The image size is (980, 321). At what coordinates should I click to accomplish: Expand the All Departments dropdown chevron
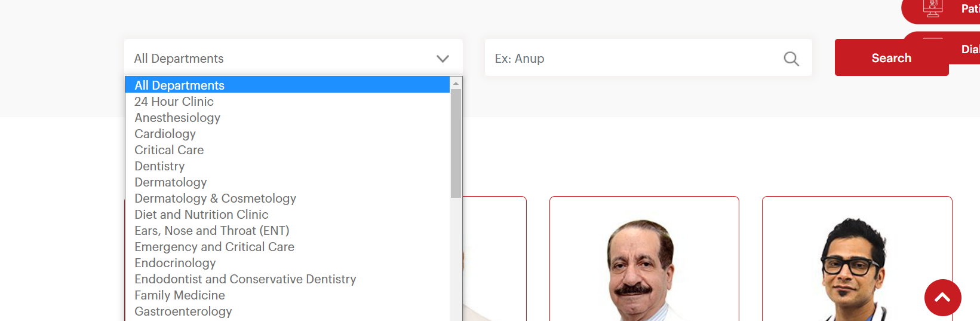click(443, 59)
